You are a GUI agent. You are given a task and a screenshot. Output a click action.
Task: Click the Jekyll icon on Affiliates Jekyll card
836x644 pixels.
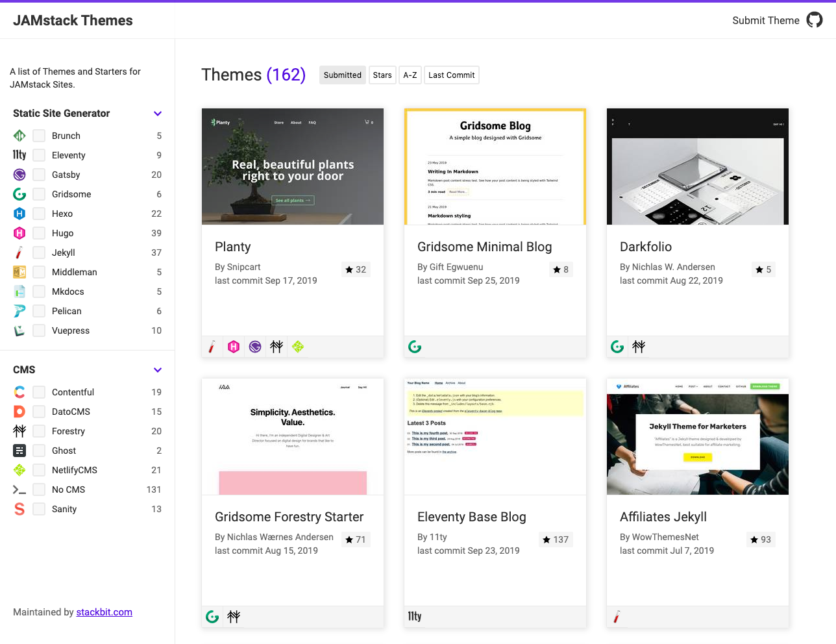617,617
